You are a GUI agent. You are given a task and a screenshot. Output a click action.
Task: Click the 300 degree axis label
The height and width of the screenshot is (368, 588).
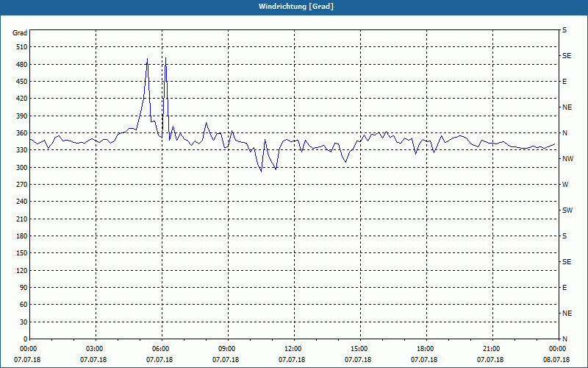click(21, 168)
